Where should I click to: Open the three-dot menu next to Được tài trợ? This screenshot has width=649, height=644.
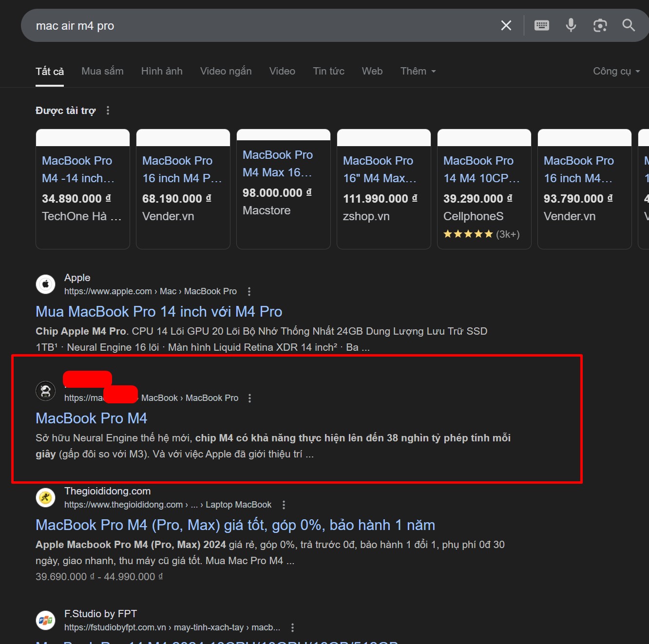108,111
